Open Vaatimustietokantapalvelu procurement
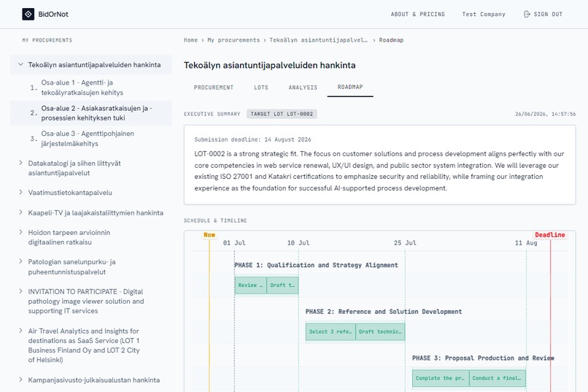588x392 pixels. tap(70, 193)
